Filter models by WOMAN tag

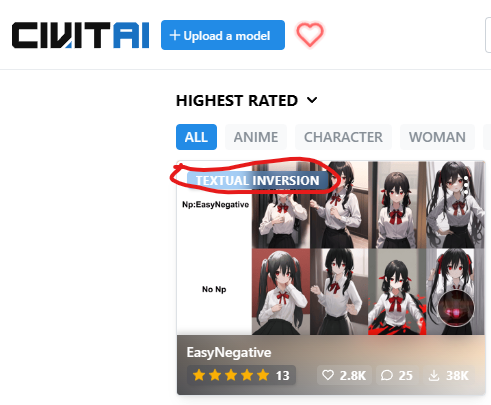click(x=437, y=137)
